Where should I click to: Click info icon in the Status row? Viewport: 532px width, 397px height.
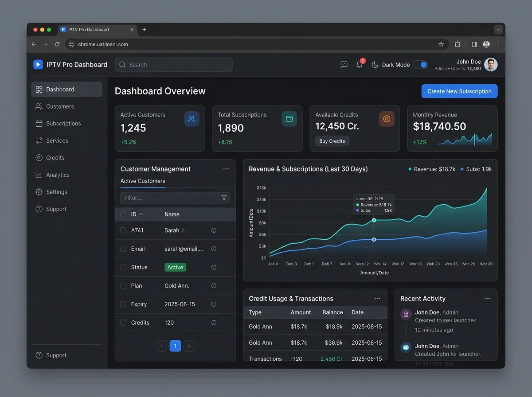(214, 267)
